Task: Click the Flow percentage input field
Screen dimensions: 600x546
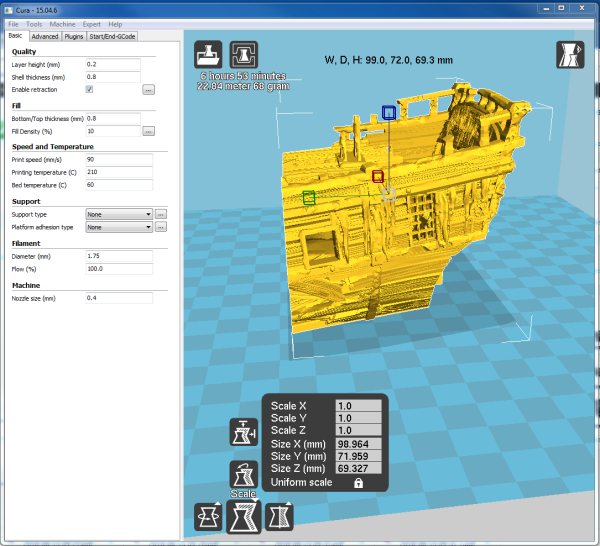Action: coord(119,269)
